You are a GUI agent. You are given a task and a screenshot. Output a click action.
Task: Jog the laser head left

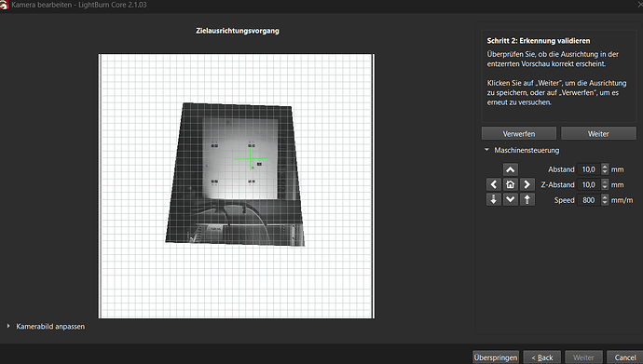pyautogui.click(x=494, y=184)
